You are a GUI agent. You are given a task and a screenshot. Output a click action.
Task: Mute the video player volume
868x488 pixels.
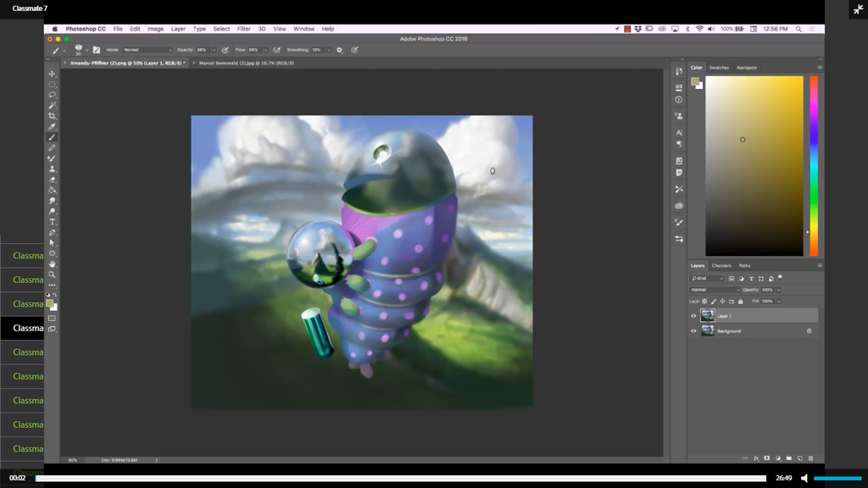pyautogui.click(x=804, y=478)
